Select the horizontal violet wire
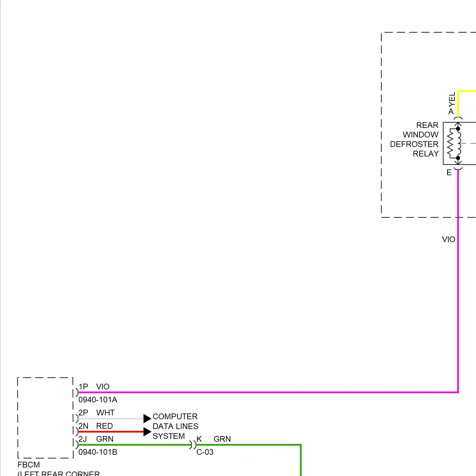 point(268,392)
